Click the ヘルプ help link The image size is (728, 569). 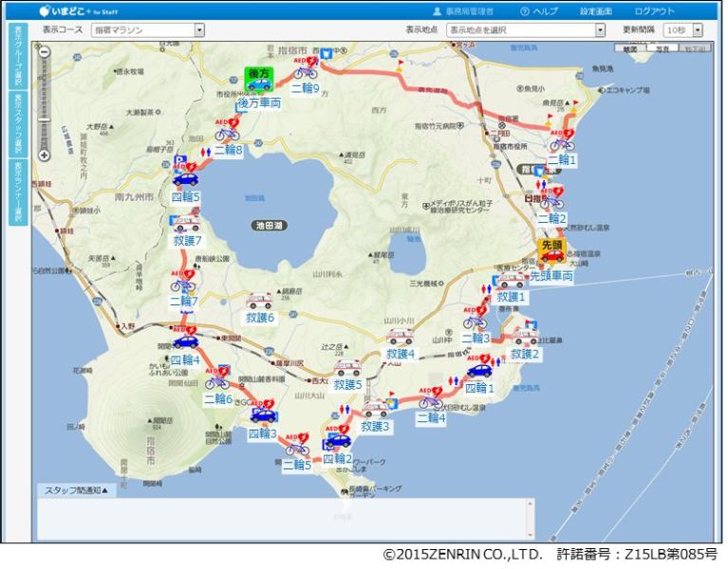(539, 11)
